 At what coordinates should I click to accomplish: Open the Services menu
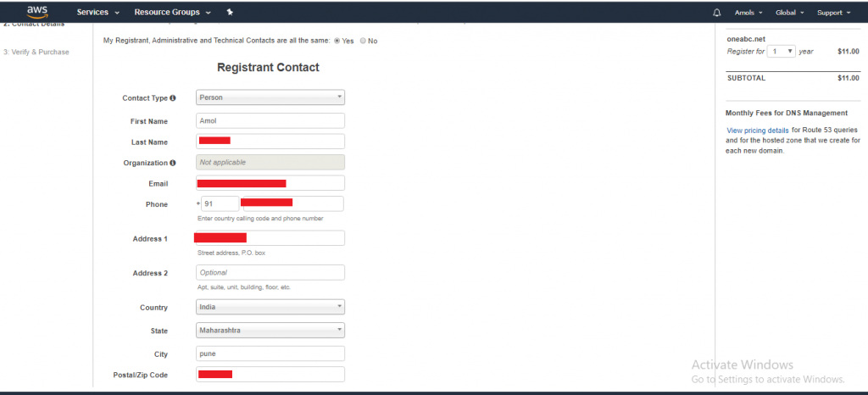pyautogui.click(x=98, y=12)
